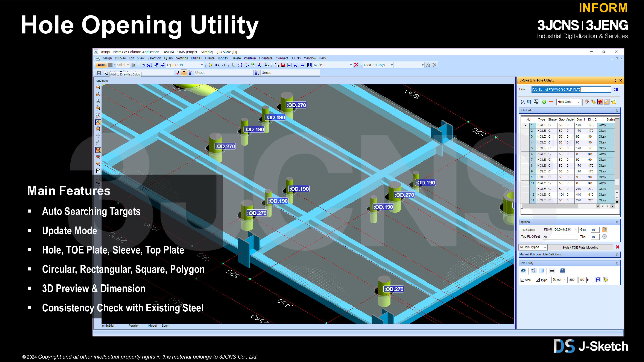Image resolution: width=644 pixels, height=362 pixels.
Task: Collapse the Options section
Action: click(x=617, y=222)
